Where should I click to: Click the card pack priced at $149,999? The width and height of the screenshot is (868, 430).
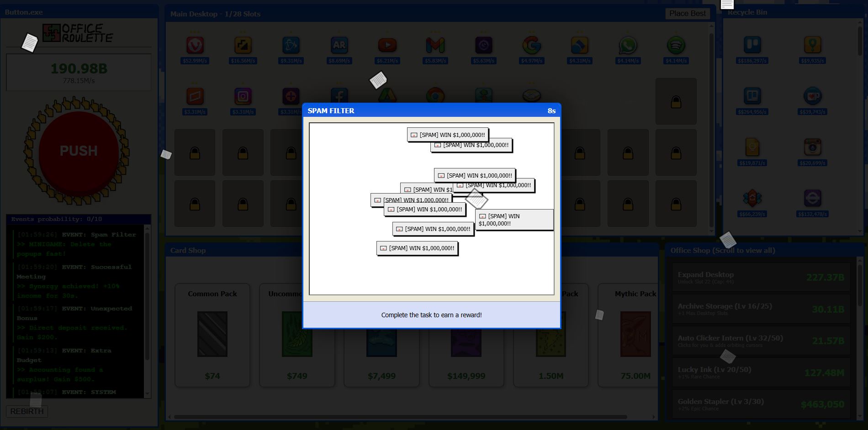tap(466, 336)
